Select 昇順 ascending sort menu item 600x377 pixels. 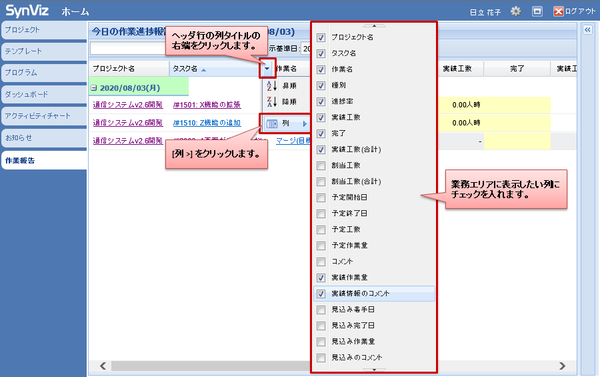(x=289, y=86)
